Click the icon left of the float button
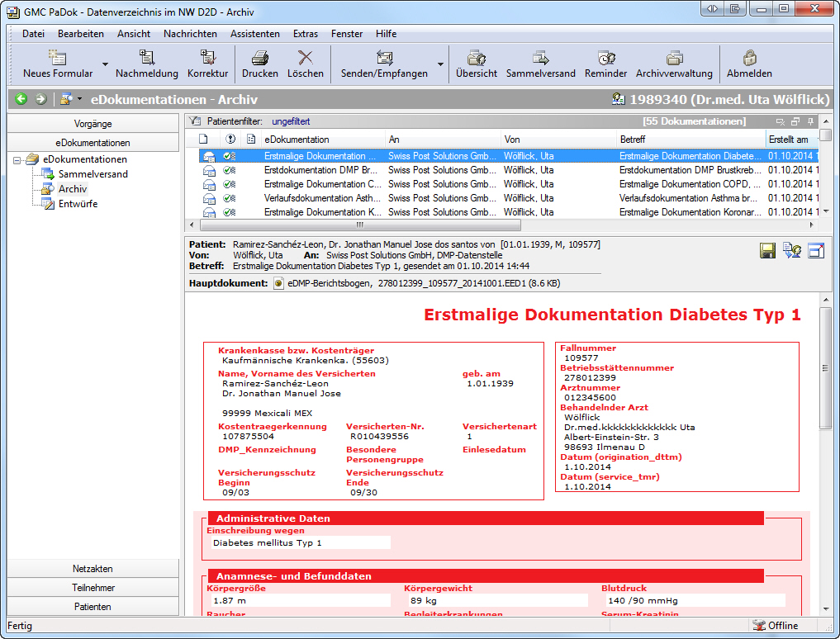The height and width of the screenshot is (639, 840). click(781, 121)
